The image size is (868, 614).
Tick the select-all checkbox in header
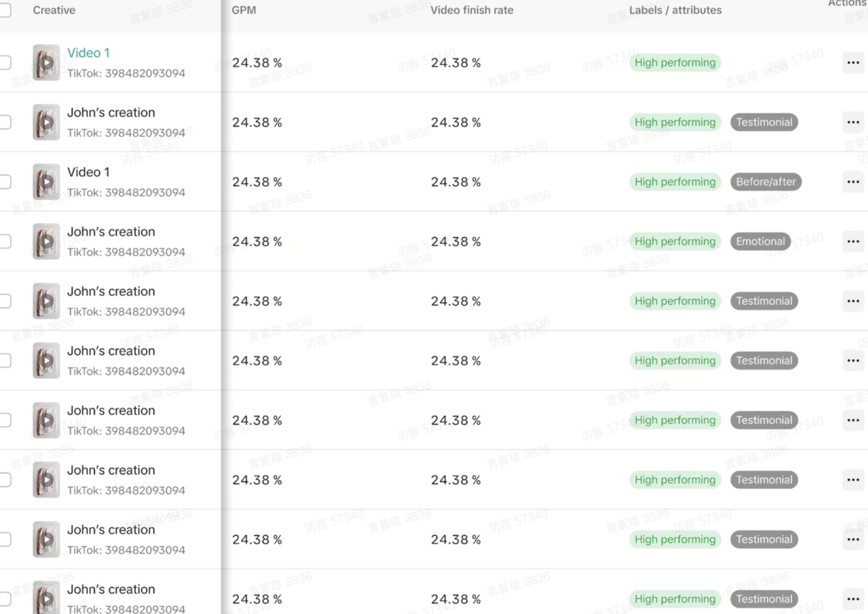[x=5, y=10]
